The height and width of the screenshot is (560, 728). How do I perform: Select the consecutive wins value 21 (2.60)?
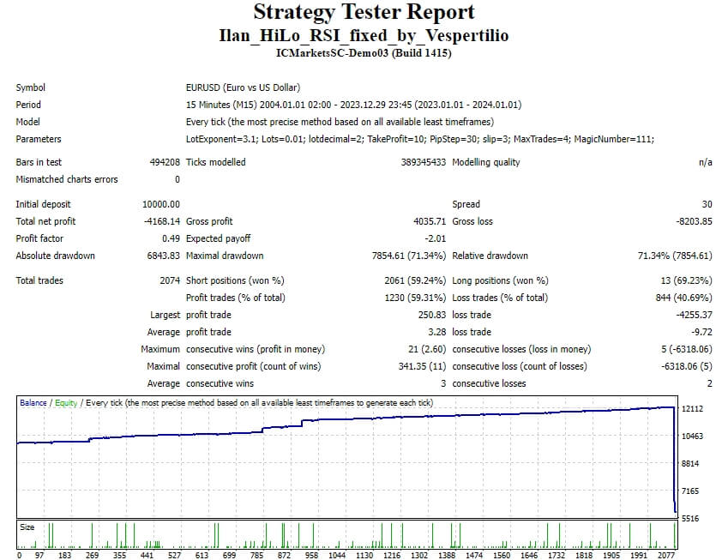pyautogui.click(x=427, y=350)
